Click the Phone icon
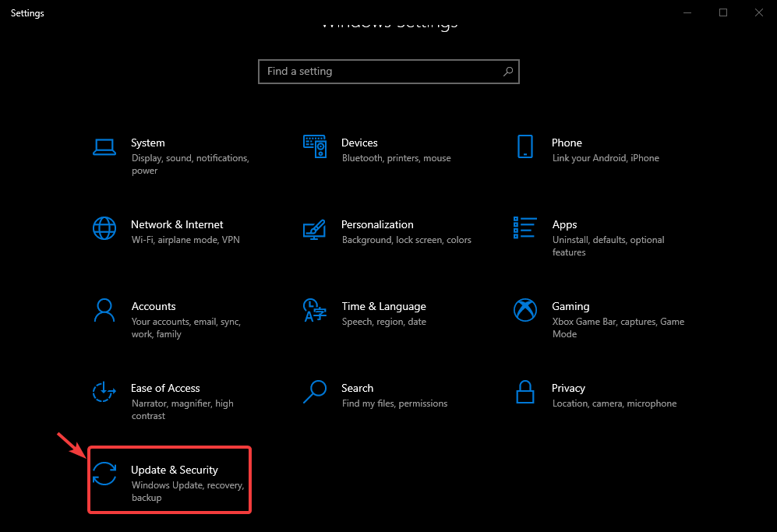777x532 pixels. [525, 146]
